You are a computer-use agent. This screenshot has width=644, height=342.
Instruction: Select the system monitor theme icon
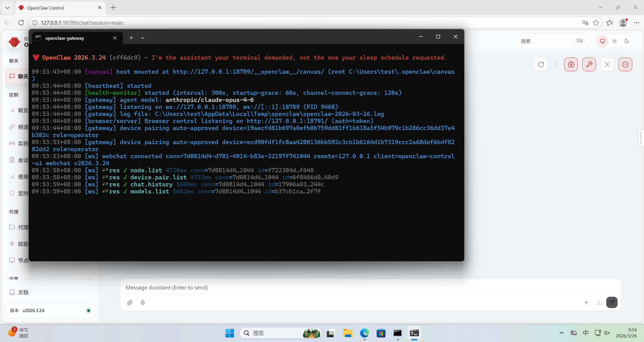point(602,41)
